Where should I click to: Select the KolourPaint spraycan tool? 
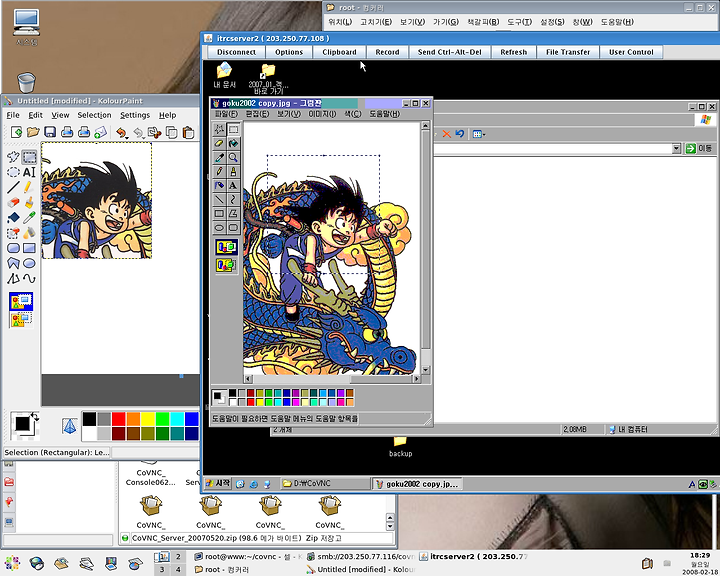point(29,233)
